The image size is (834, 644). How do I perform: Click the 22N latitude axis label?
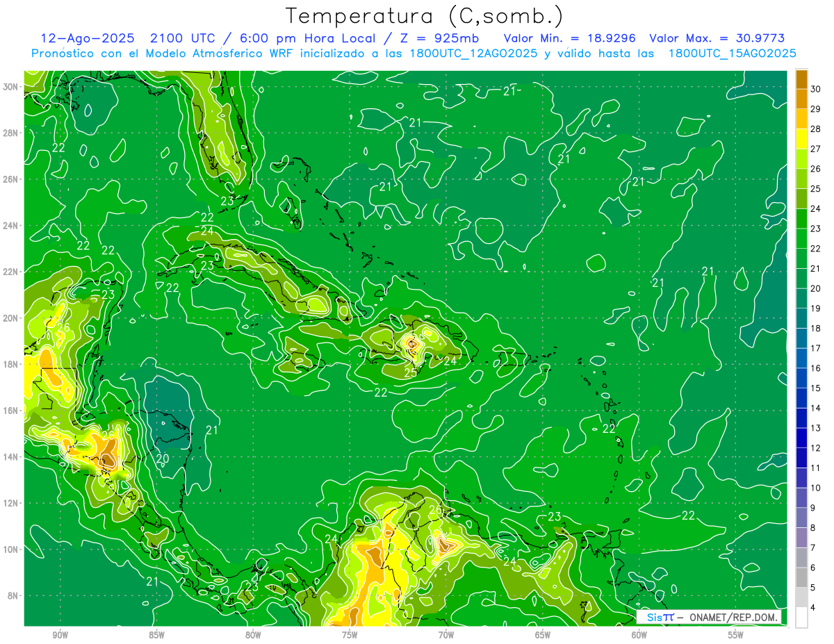pos(11,272)
